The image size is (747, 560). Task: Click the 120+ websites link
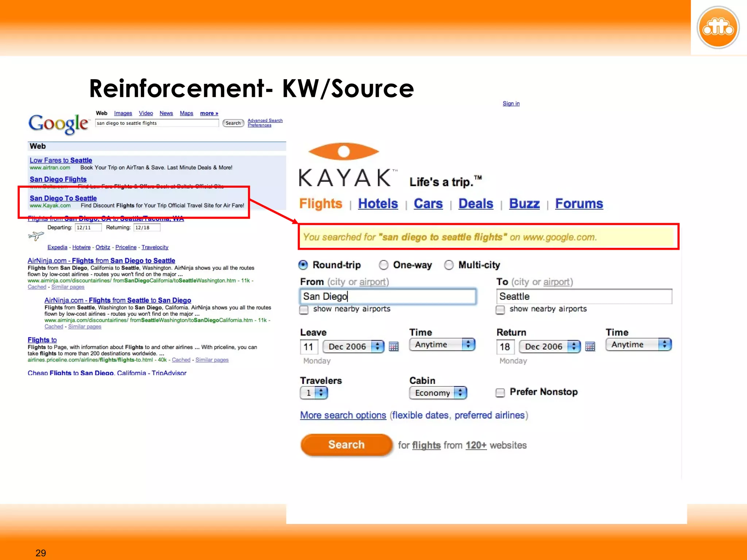(x=476, y=445)
